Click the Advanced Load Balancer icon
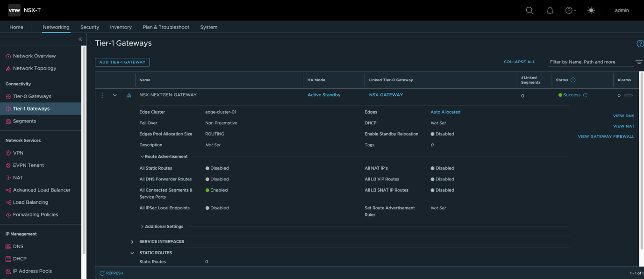This screenshot has height=279, width=644. [x=8, y=190]
